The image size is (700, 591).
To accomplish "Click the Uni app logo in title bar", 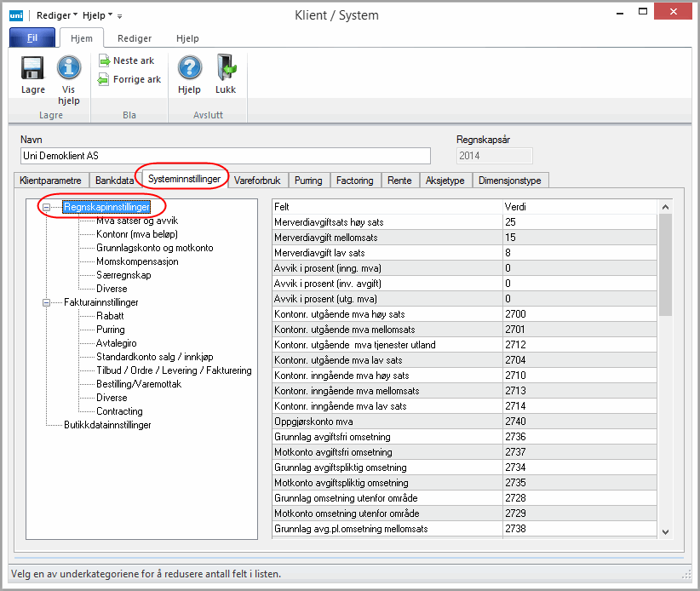I will 15,15.
